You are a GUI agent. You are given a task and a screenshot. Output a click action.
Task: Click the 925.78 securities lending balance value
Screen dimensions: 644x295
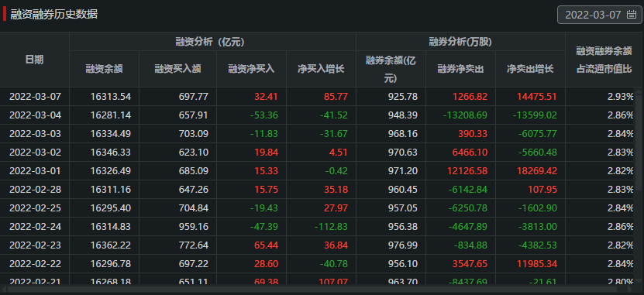pos(403,97)
